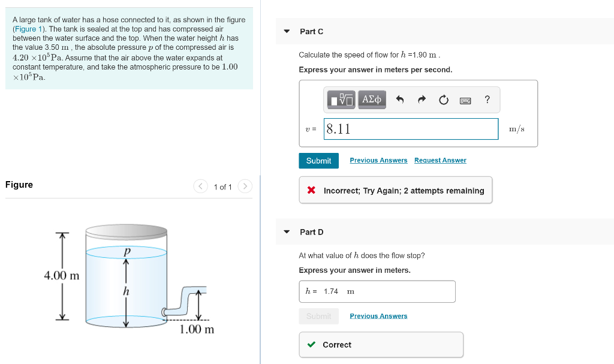
Task: Click the tank diagram figure
Action: click(130, 279)
